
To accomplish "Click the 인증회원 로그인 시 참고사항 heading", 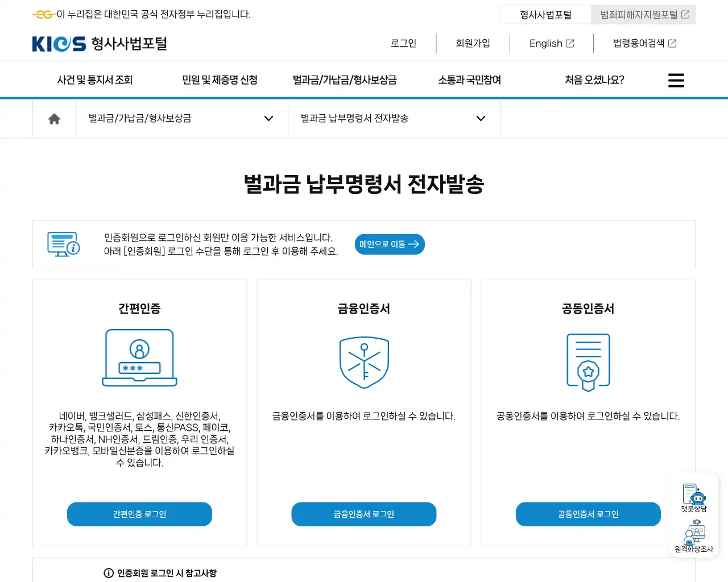I will [167, 573].
